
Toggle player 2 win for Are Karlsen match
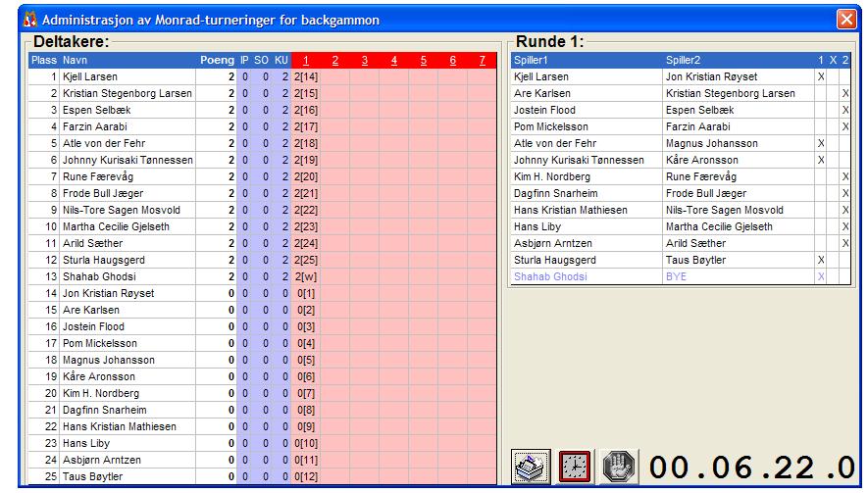point(844,93)
